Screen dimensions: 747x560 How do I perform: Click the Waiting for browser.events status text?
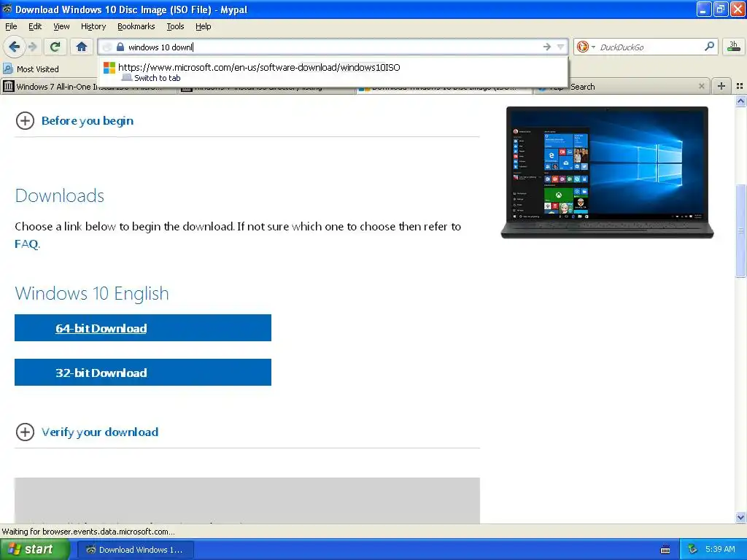tap(88, 532)
